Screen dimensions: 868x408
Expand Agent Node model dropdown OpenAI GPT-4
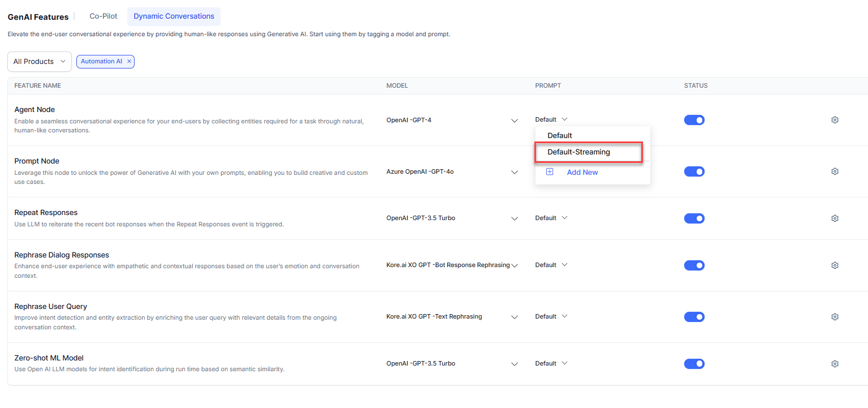[x=514, y=121]
